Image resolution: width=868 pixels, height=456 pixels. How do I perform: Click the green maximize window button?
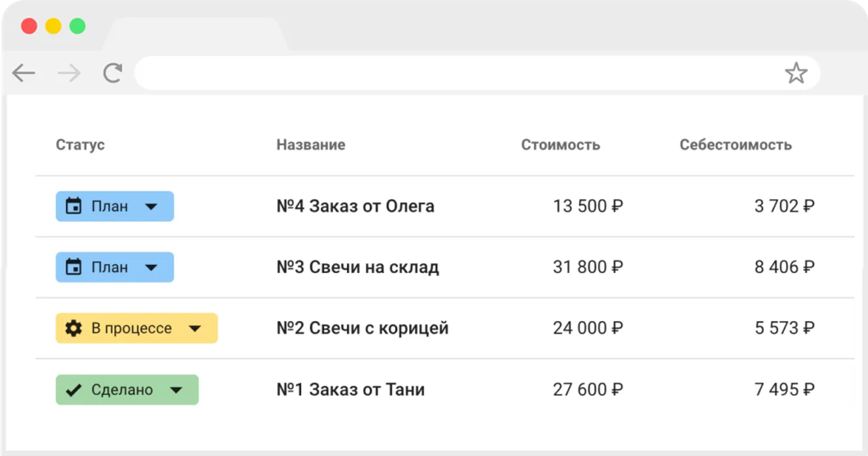pos(78,26)
